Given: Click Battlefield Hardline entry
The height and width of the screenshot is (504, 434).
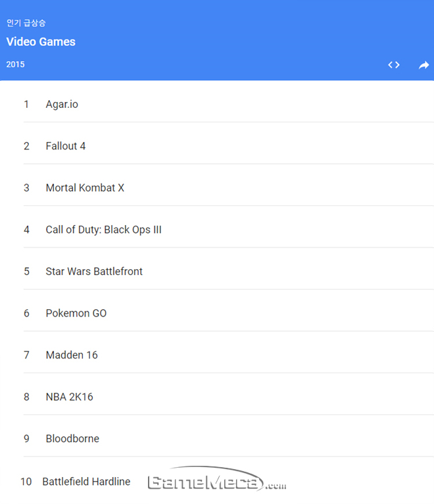Looking at the screenshot, I should click(86, 482).
